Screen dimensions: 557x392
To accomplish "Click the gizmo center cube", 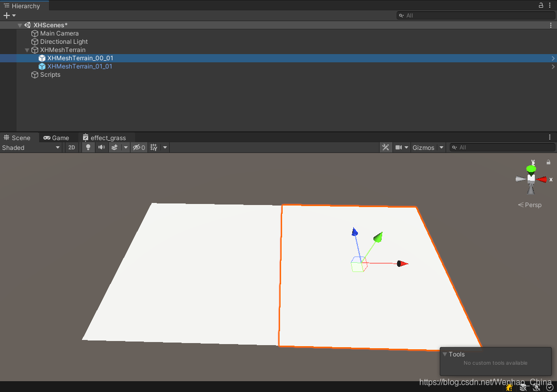I will click(531, 178).
